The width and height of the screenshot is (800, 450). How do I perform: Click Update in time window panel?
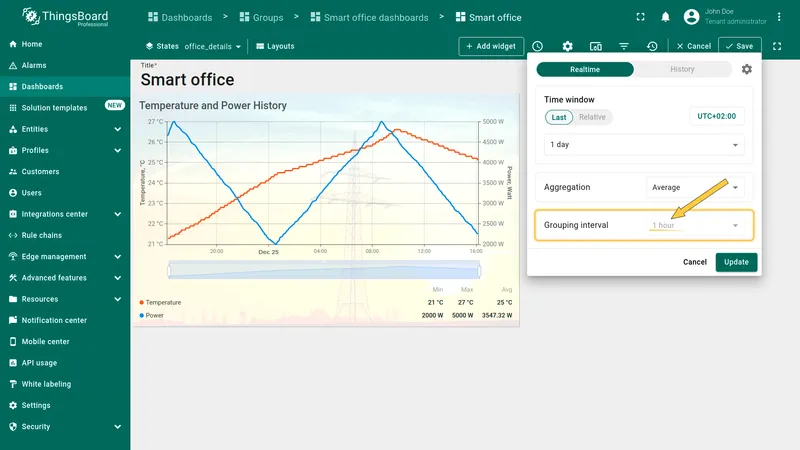coord(736,262)
